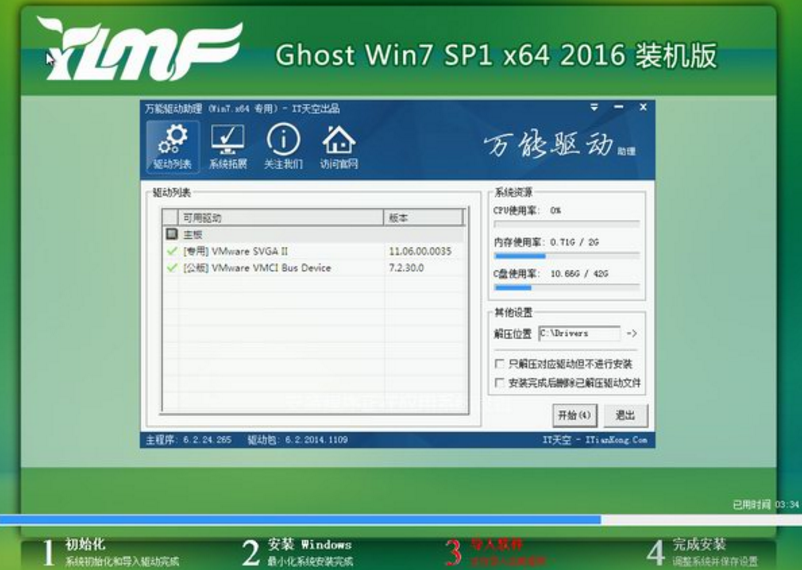Click the 内存使用率 0.71G / 2G value
This screenshot has width=802, height=570.
point(574,242)
